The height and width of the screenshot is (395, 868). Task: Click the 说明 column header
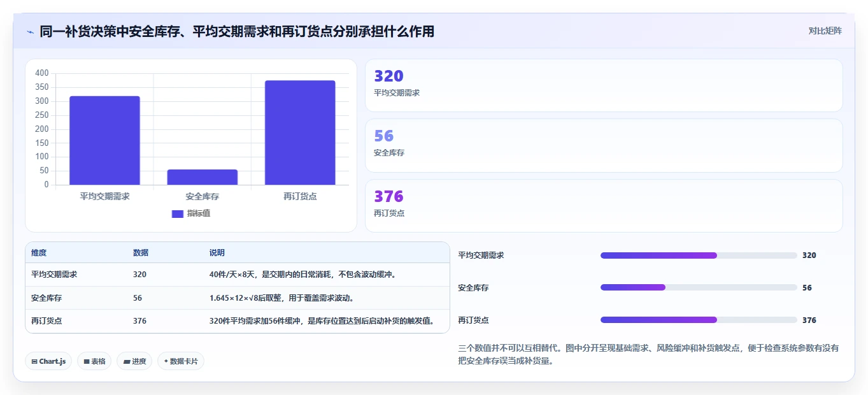[x=217, y=253]
